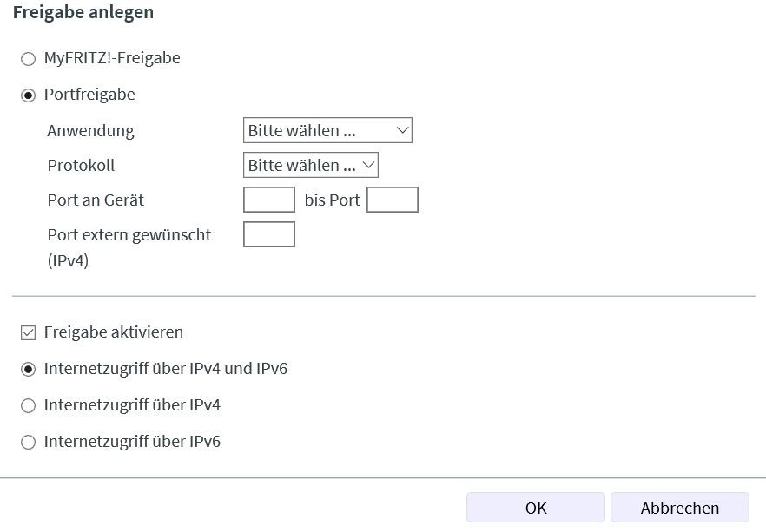Choose Internetzugriff über IPv4 und IPv6
Image resolution: width=766 pixels, height=532 pixels.
tap(28, 369)
